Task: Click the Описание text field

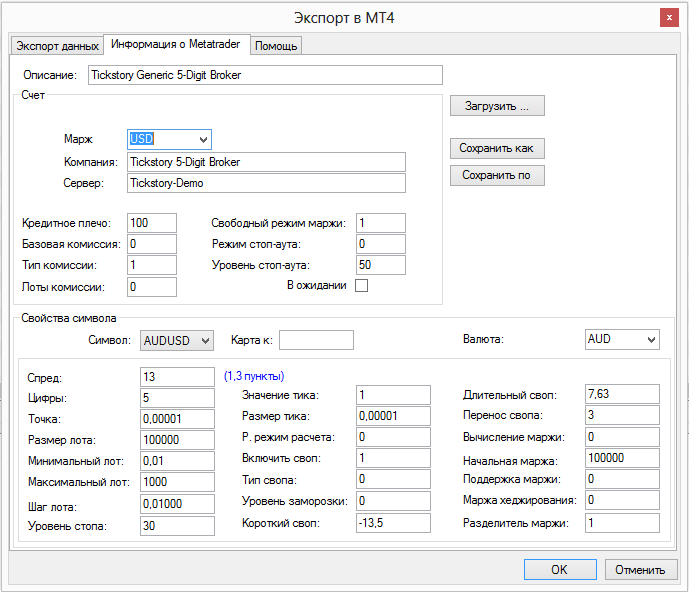Action: click(x=265, y=75)
